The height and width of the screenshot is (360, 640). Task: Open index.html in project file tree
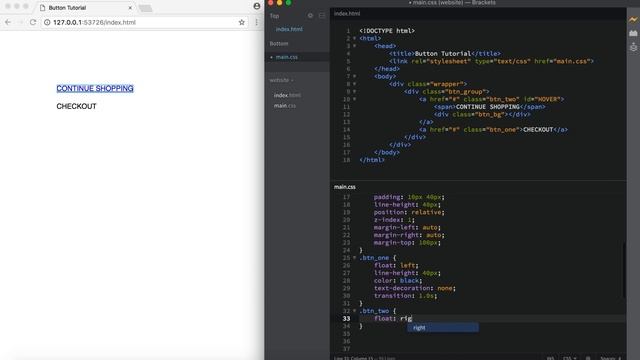(x=287, y=95)
